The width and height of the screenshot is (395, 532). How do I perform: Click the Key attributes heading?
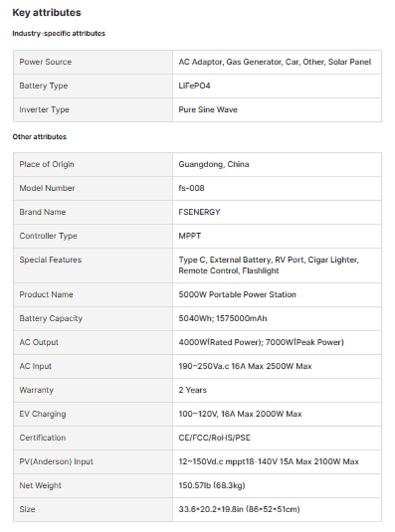[47, 13]
